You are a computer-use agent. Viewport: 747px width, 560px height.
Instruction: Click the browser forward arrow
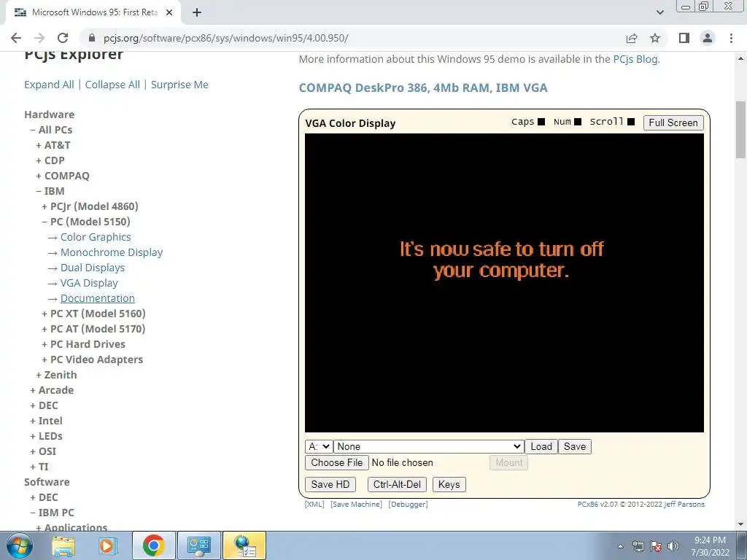tap(39, 38)
